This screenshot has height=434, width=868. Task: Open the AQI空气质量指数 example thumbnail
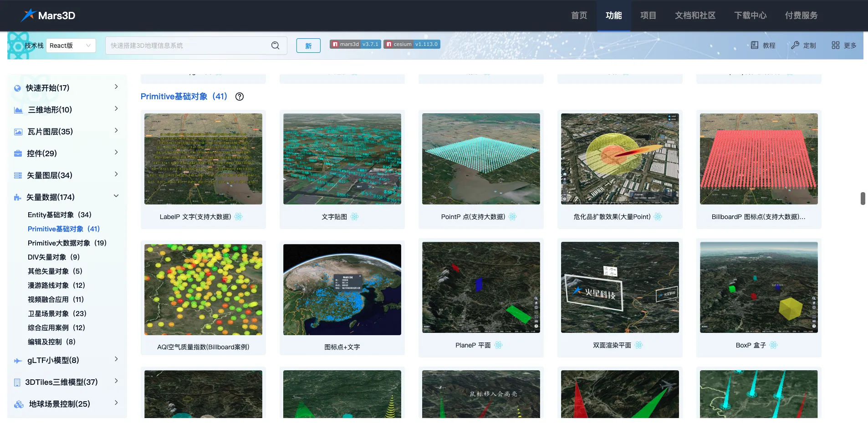[x=203, y=290]
